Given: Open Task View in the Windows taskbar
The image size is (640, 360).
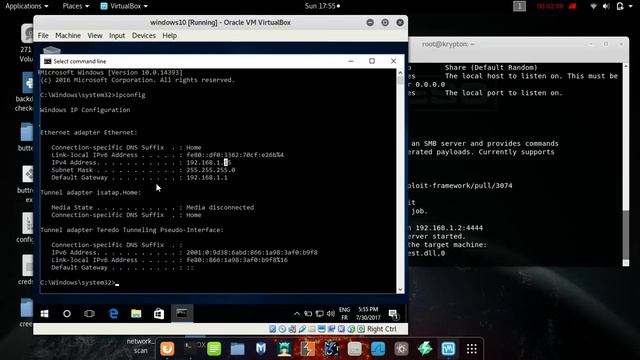Looking at the screenshot, I should (89, 313).
